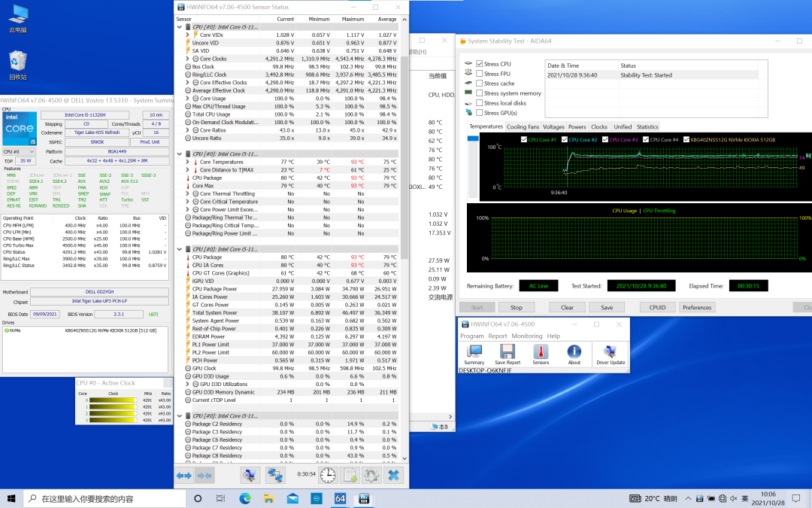The image size is (812, 508).
Task: Open Summary in HWiNFO64 main toolbar
Action: [474, 354]
